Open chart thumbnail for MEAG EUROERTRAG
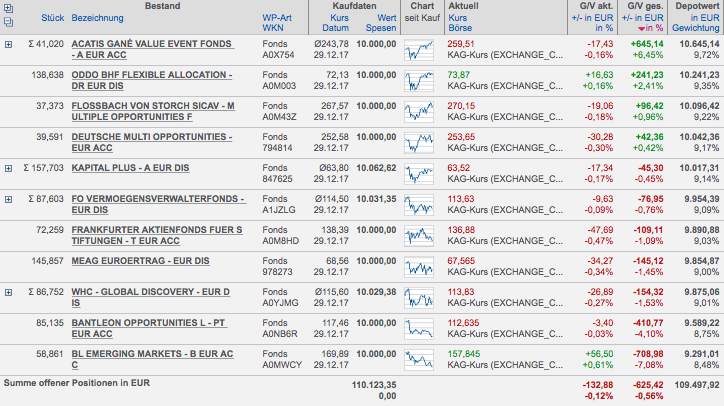 tap(419, 267)
